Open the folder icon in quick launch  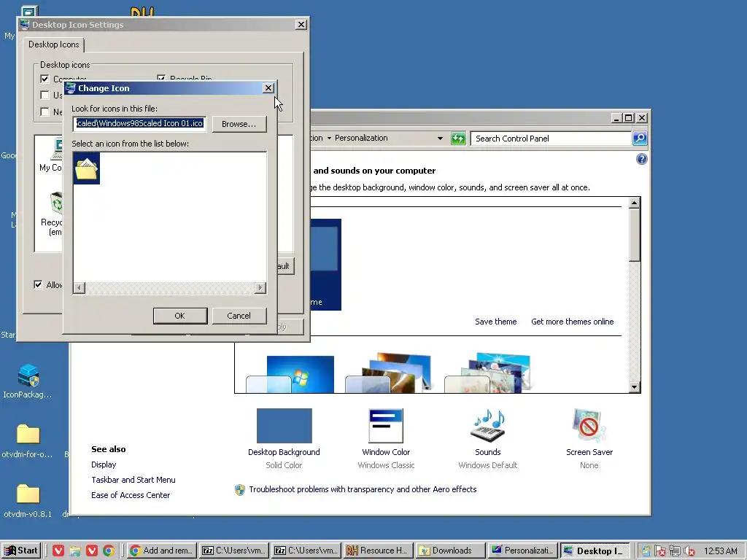click(75, 551)
